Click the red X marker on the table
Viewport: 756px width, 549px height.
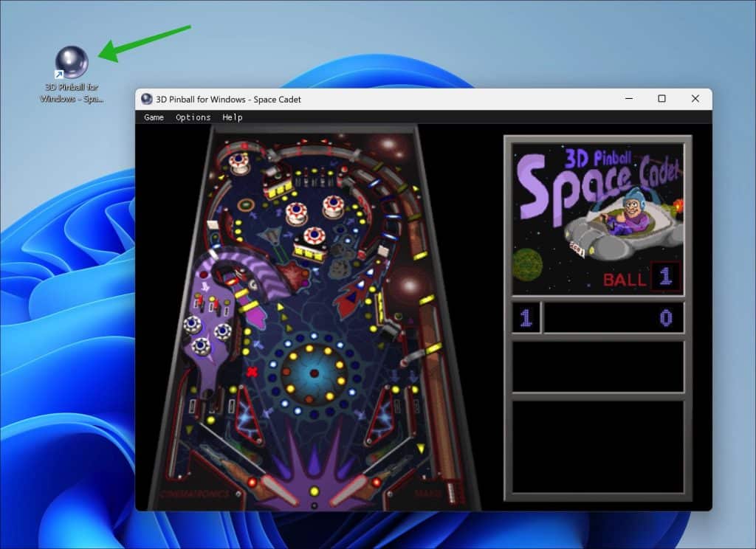pos(252,372)
